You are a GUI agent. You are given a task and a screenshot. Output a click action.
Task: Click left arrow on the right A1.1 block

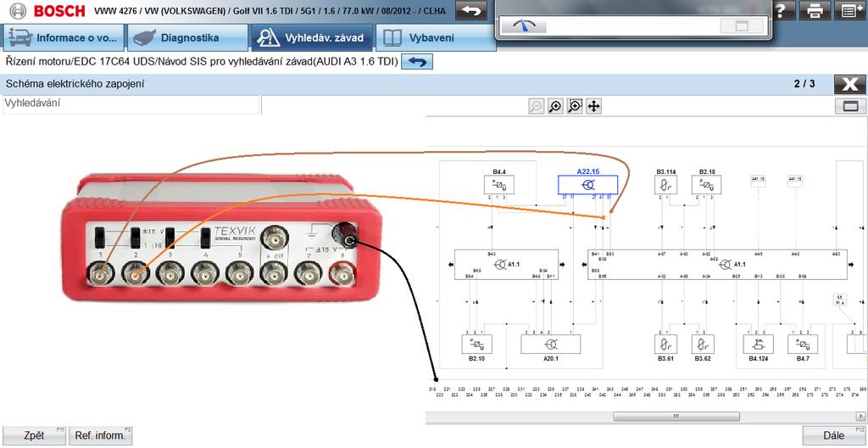pos(583,265)
